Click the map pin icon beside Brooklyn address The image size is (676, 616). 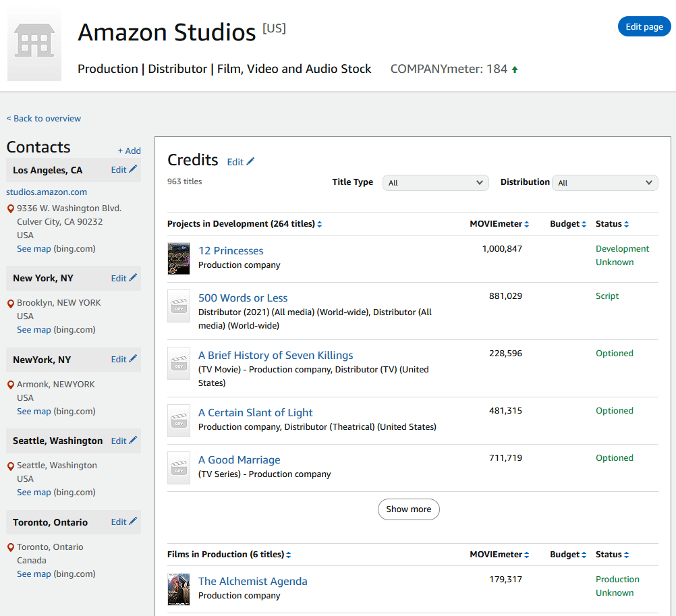pyautogui.click(x=11, y=303)
